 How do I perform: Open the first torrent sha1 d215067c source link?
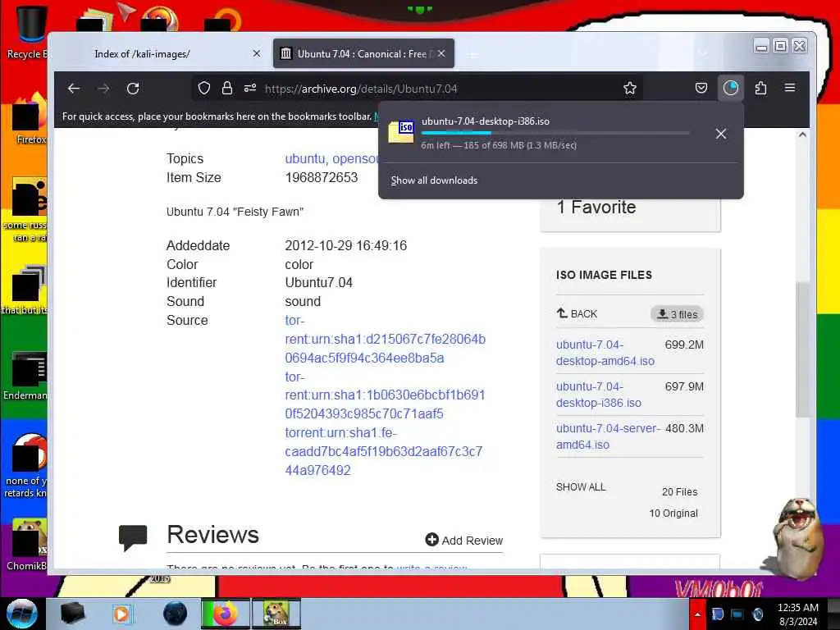386,339
